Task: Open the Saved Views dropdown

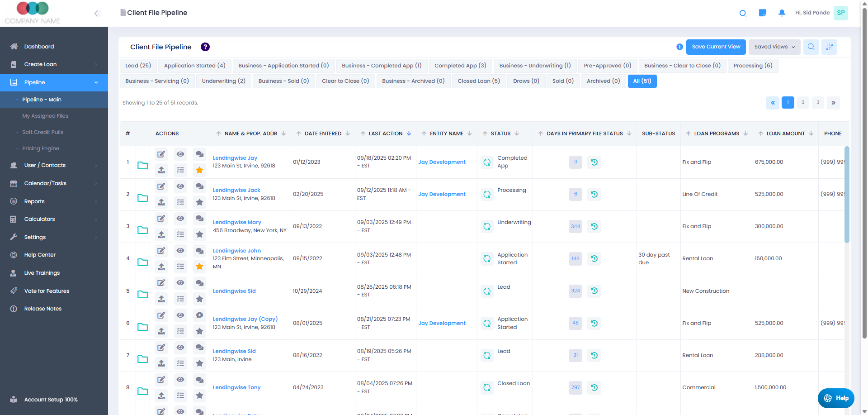Action: (774, 47)
